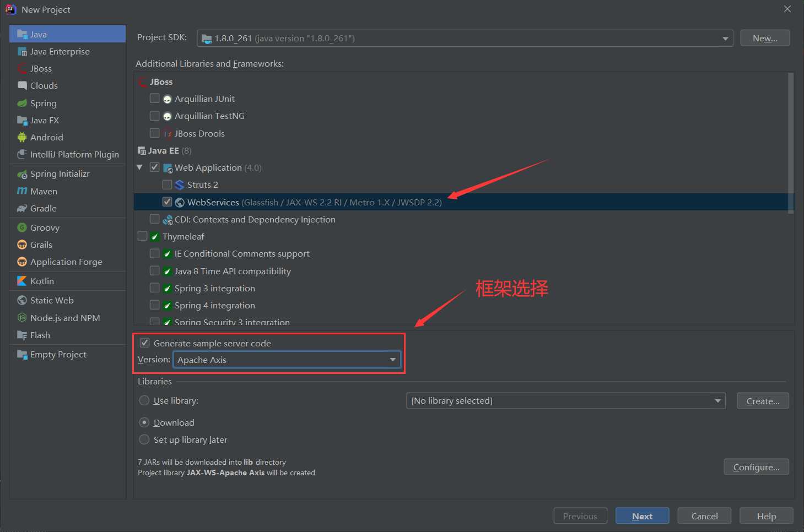The image size is (804, 532).
Task: Click the Web Application framework icon
Action: (x=168, y=167)
